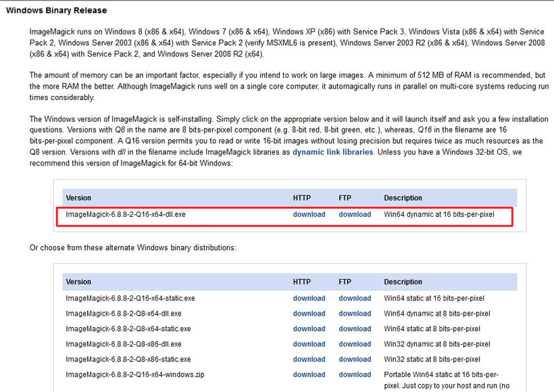Click FTP download for Q8-x64-static.exe
The width and height of the screenshot is (554, 392).
355,328
